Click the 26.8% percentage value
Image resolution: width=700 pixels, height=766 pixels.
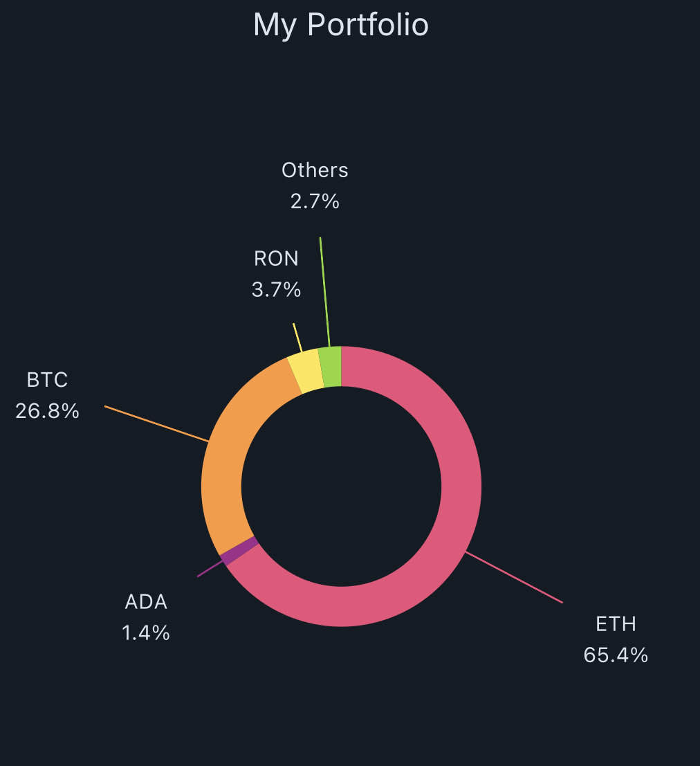48,411
